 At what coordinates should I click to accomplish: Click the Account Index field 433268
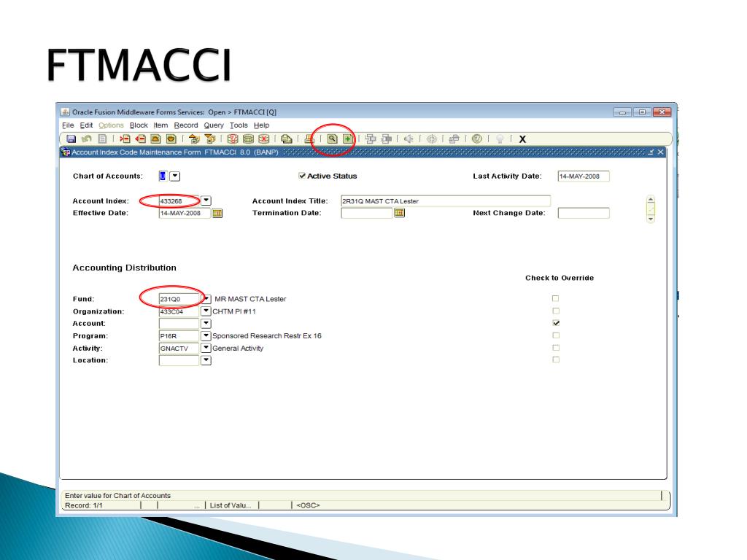179,201
